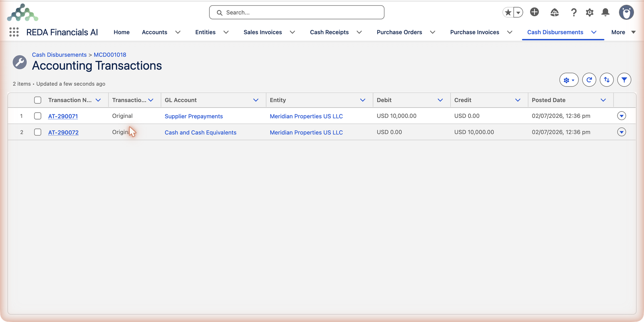Open the Cash and Cash Equivalents link
This screenshot has width=644, height=322.
[x=200, y=132]
